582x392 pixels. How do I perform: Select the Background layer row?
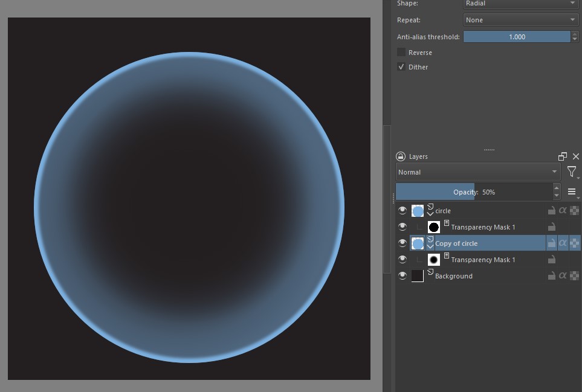tap(483, 276)
